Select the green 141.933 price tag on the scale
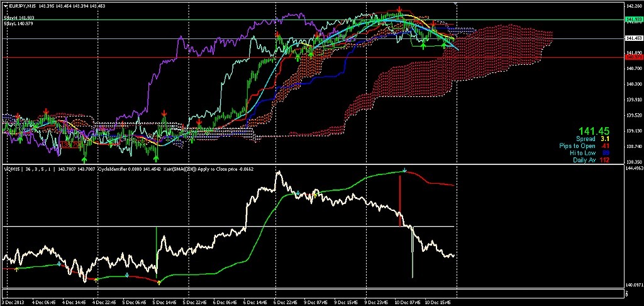This screenshot has height=306, width=644. [x=633, y=20]
